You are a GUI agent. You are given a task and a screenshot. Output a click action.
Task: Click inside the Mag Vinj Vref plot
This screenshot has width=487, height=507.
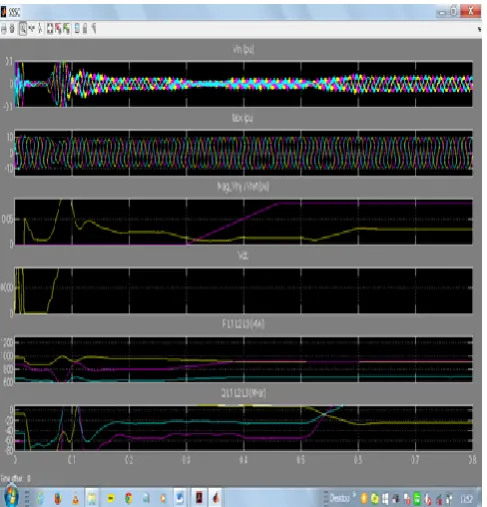click(x=243, y=222)
